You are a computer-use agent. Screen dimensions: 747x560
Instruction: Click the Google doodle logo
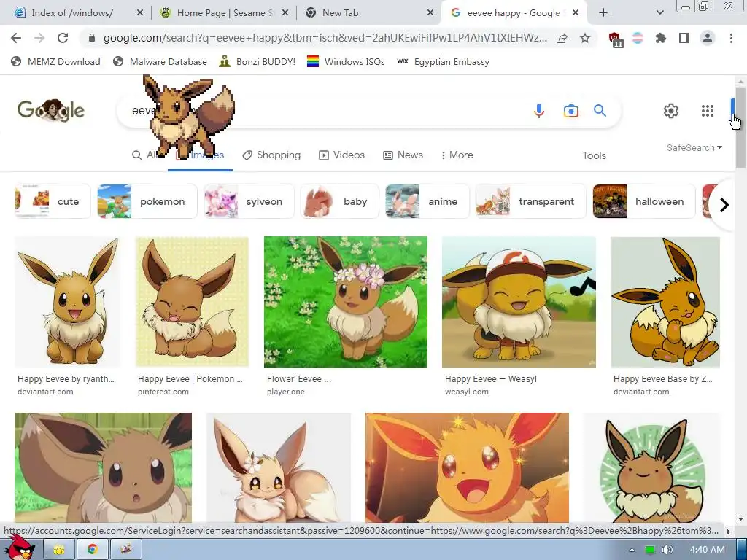tap(51, 111)
